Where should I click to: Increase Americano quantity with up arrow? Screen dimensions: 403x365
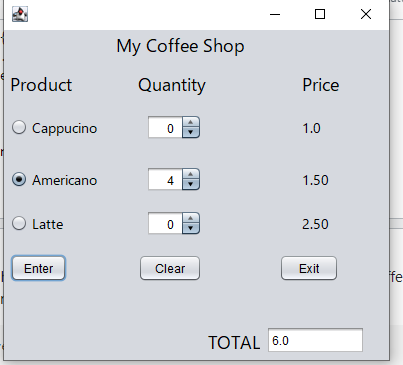191,174
